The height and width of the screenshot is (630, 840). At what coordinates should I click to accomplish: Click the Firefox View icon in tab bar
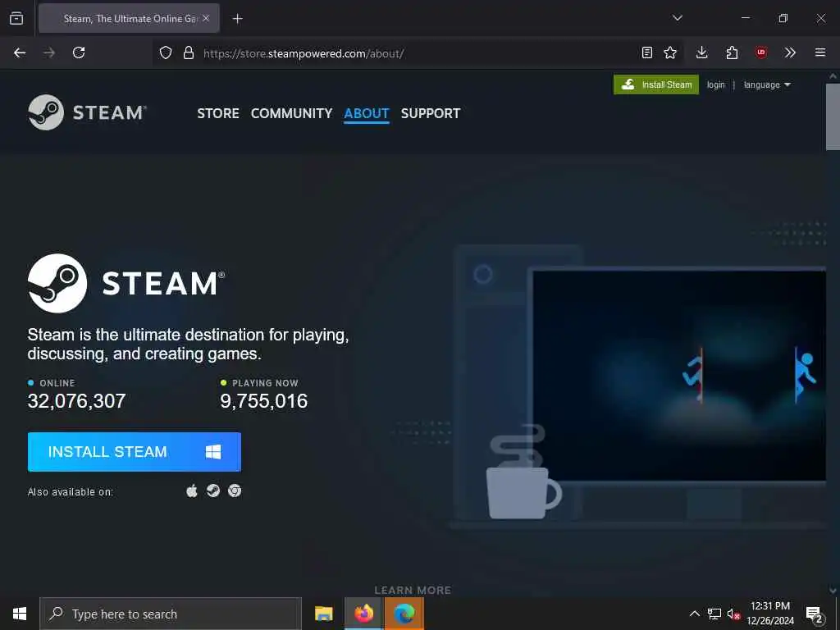16,18
